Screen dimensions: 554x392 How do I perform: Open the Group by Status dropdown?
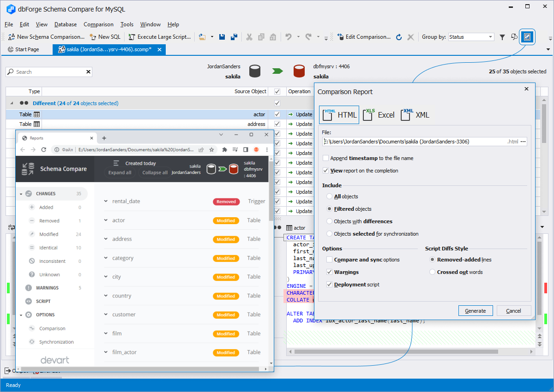click(490, 37)
